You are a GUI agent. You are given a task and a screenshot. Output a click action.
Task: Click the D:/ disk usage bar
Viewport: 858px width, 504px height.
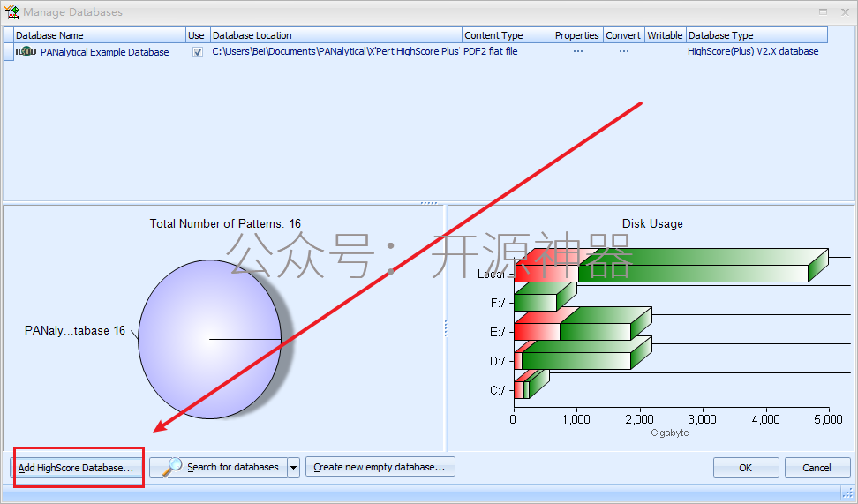coord(583,354)
